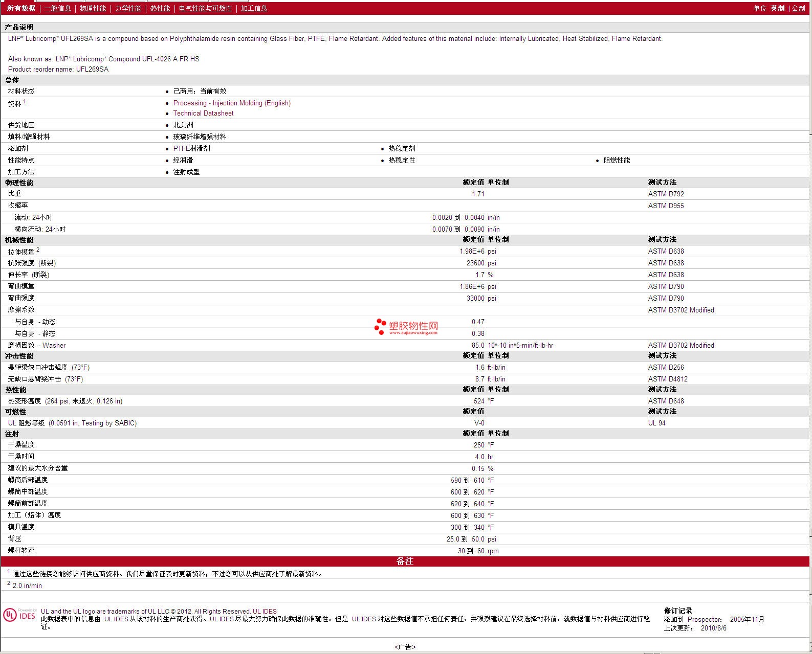Open the 热性能 tab
812x654 pixels.
tap(160, 9)
